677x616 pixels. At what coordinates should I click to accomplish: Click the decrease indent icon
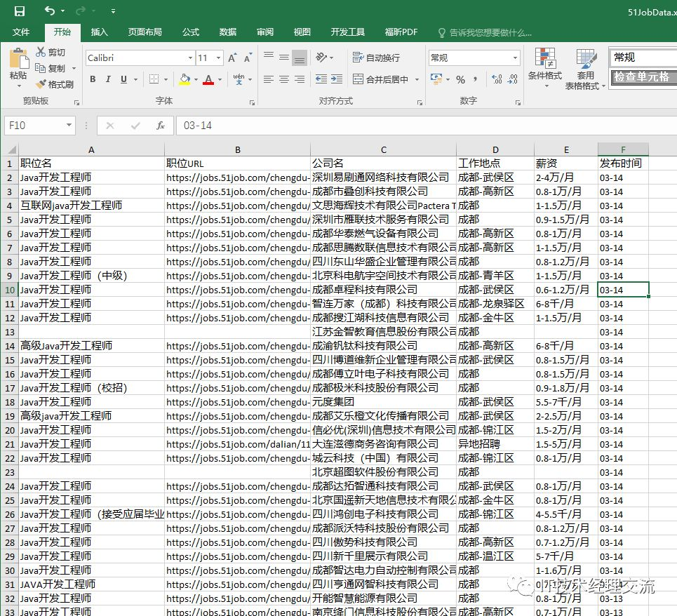point(321,79)
